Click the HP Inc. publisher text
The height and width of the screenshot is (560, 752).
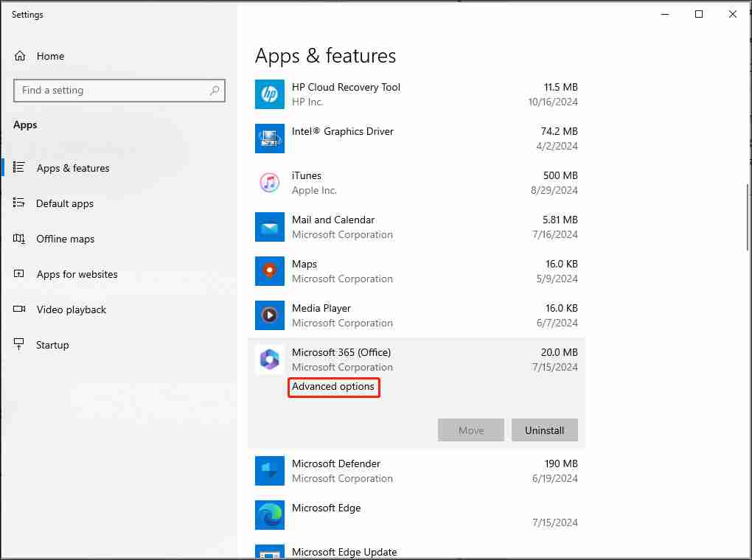point(307,102)
